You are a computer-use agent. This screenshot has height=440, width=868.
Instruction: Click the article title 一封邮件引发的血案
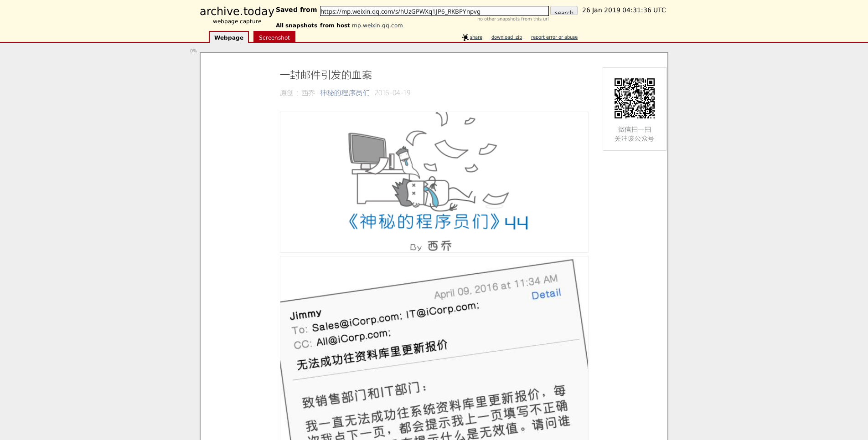point(325,75)
